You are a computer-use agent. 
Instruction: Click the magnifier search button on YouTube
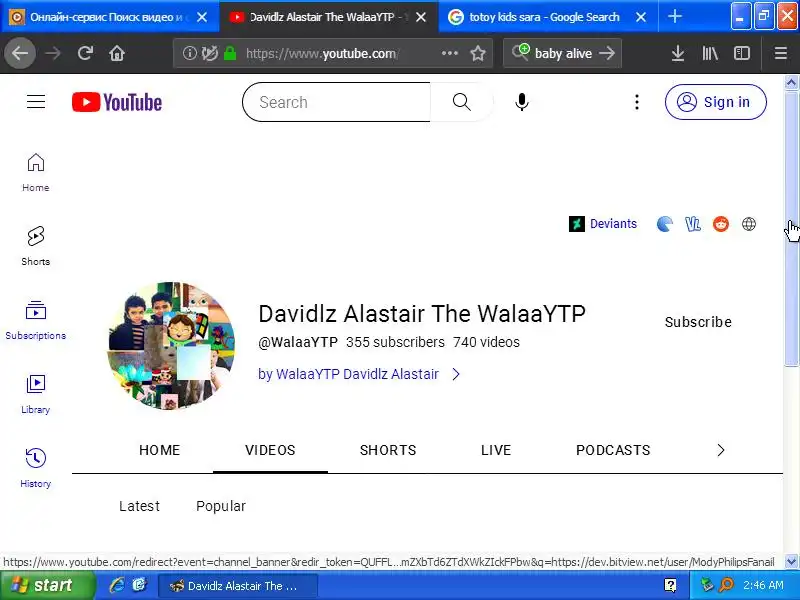point(462,102)
